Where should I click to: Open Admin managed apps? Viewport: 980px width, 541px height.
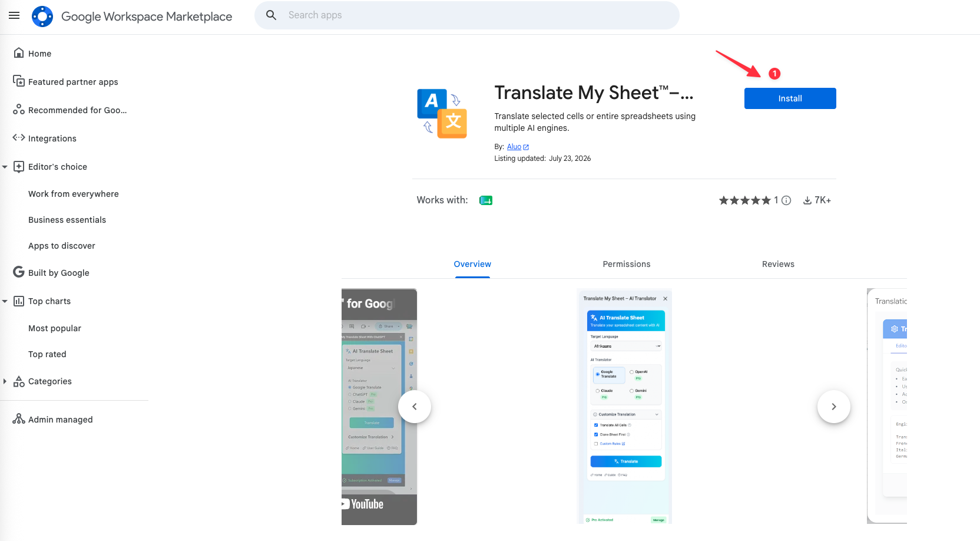click(x=61, y=420)
